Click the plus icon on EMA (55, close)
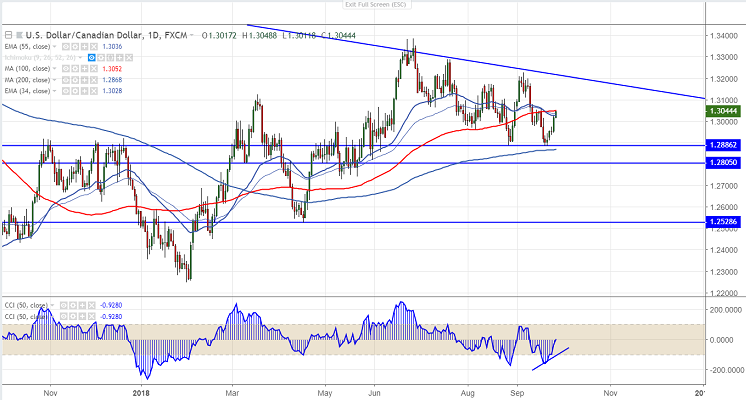Viewport: 746px width, 400px height. coord(84,47)
